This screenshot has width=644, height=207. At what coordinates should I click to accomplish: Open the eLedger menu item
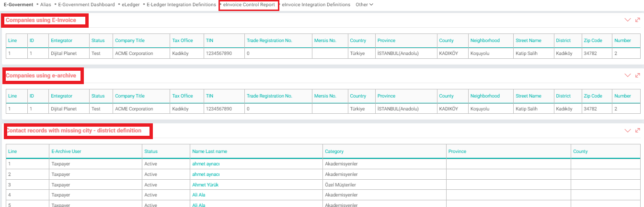[130, 4]
